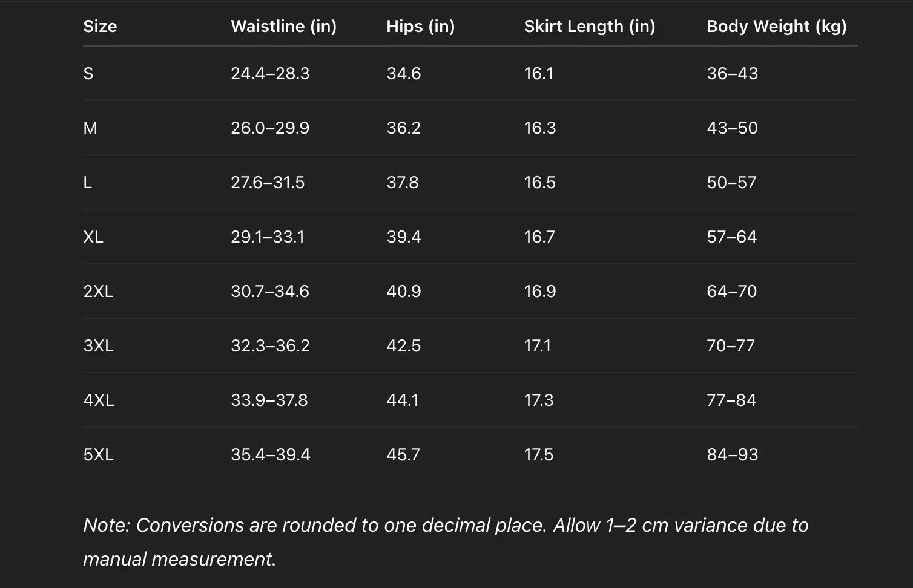The image size is (913, 588).
Task: Select the M size row label
Action: click(90, 128)
